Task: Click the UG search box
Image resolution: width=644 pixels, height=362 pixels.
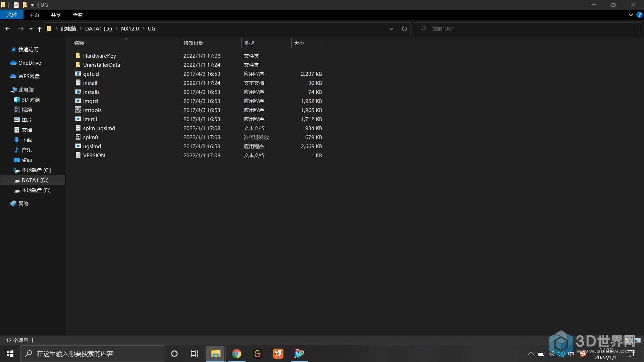Action: point(527,29)
